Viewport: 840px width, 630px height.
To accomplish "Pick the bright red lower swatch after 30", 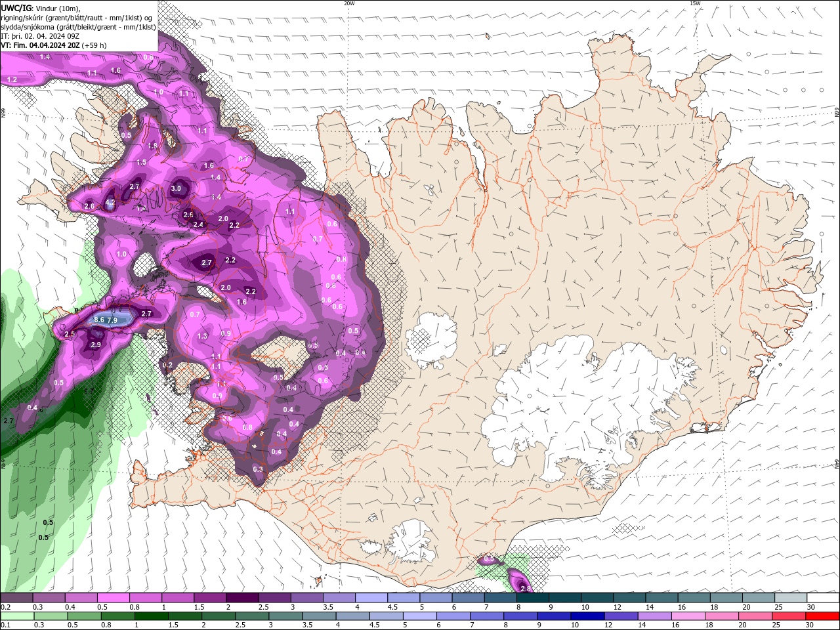I will [x=823, y=616].
